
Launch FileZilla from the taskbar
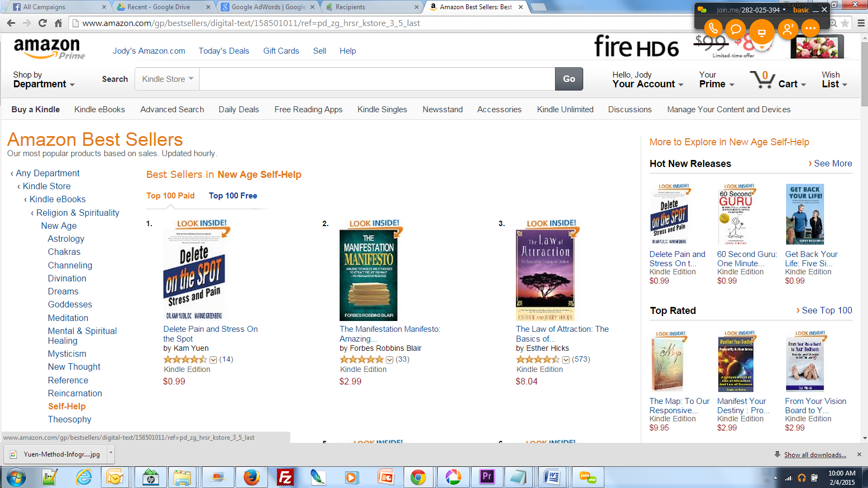point(285,477)
